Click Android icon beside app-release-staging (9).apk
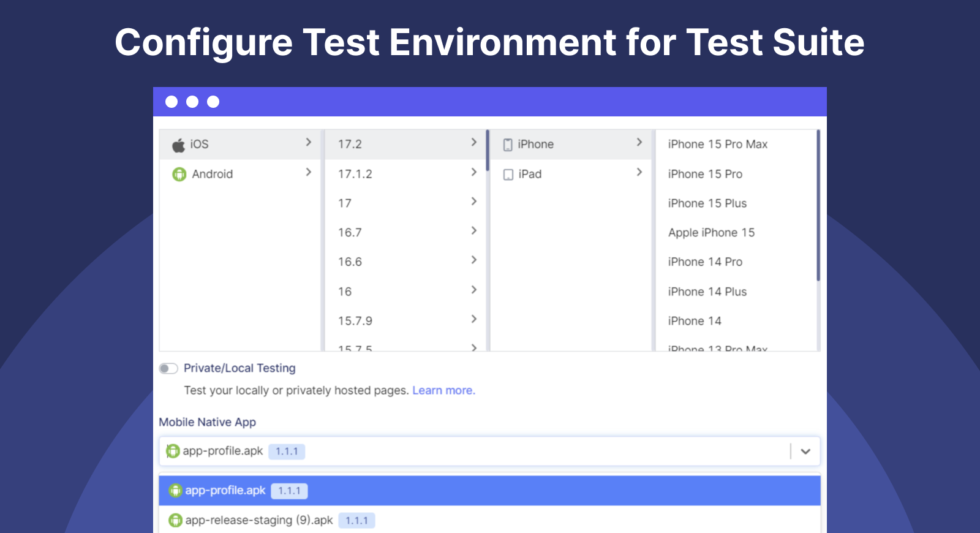Image resolution: width=980 pixels, height=533 pixels. pos(176,520)
